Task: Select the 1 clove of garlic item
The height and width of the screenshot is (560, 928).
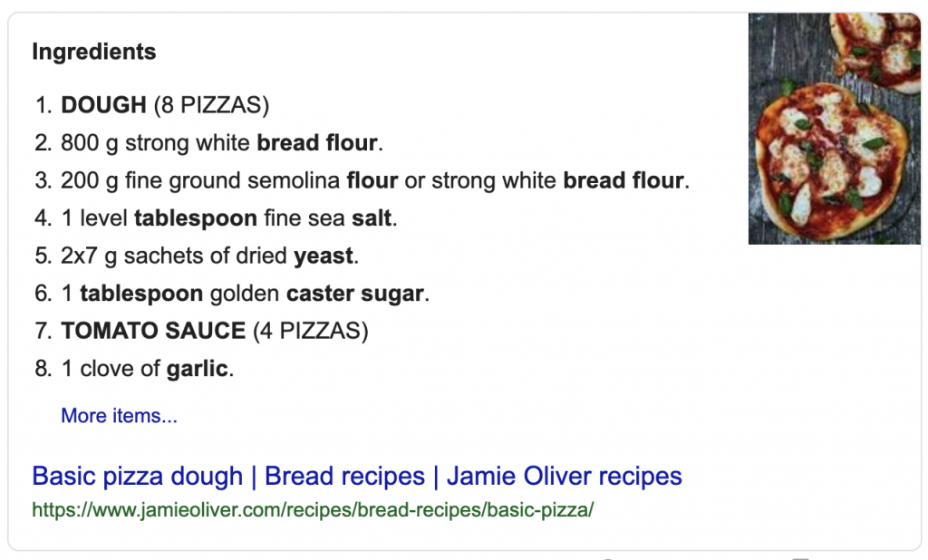Action: pos(148,368)
